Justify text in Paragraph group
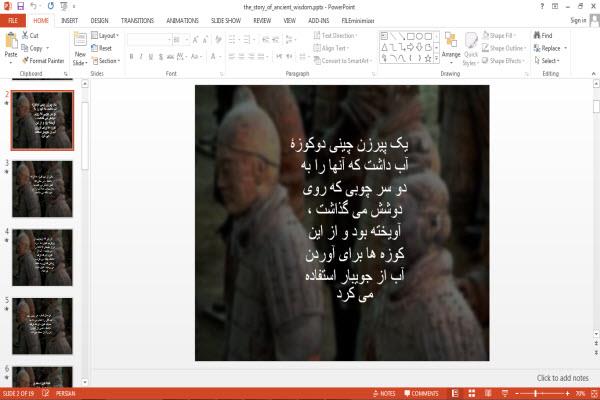The image size is (600, 400). (261, 57)
